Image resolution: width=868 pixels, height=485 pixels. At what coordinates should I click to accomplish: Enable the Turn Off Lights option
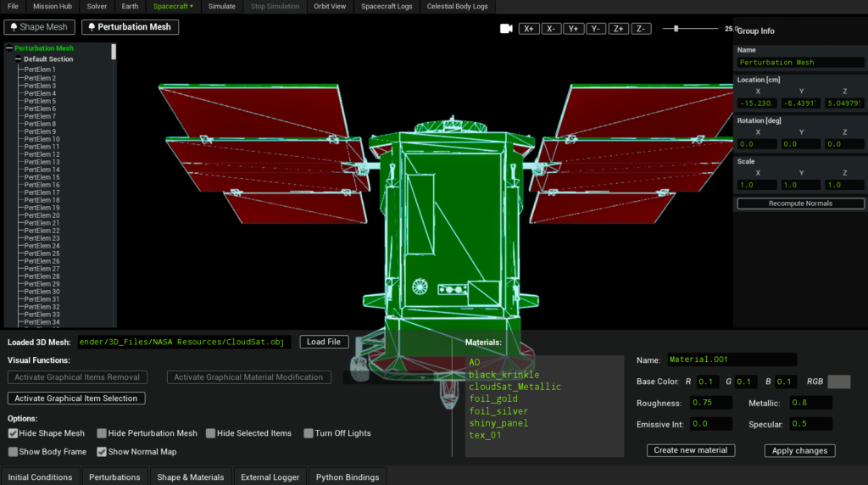point(309,433)
